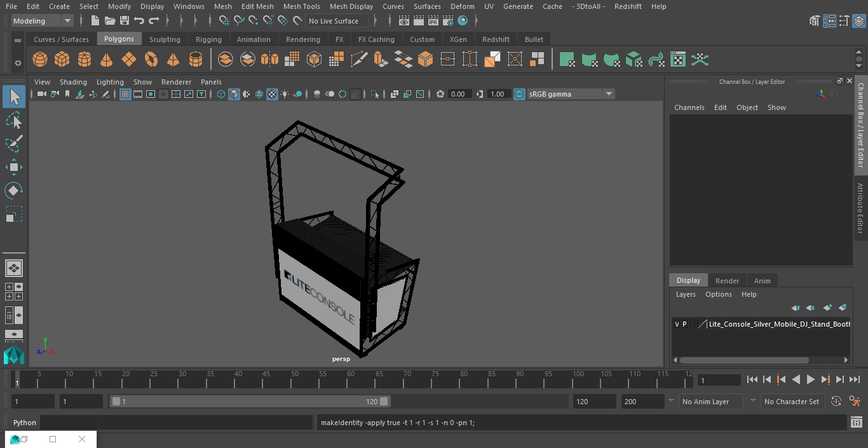Viewport: 868px width, 448px height.
Task: Toggle the color management ON button
Action: pyautogui.click(x=519, y=94)
